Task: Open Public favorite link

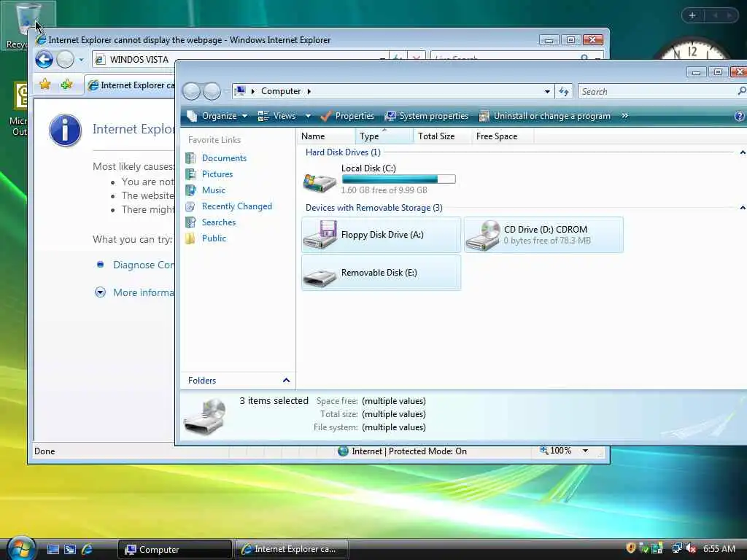Action: [214, 238]
